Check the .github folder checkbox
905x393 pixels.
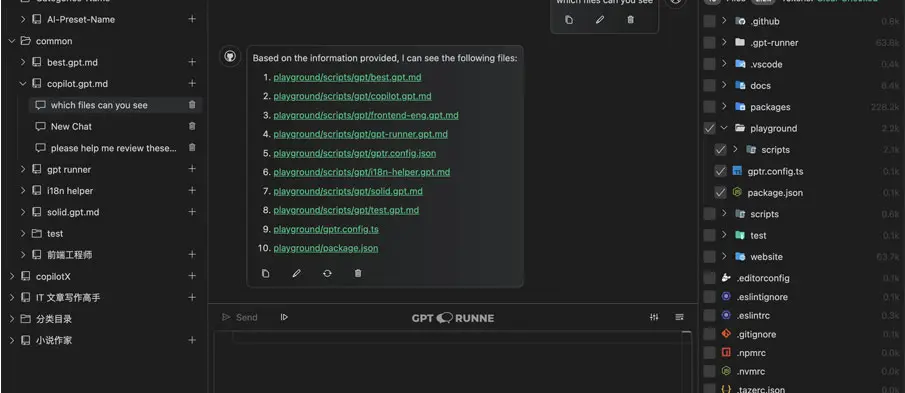pos(709,21)
